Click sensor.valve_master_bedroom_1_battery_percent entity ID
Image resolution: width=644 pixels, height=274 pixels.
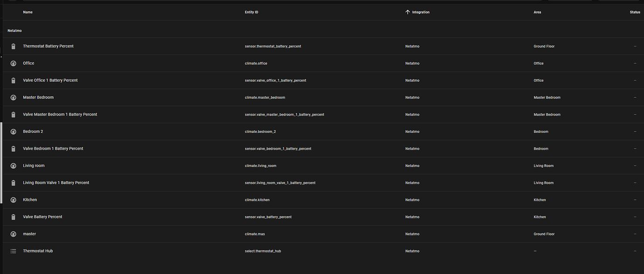pyautogui.click(x=284, y=115)
